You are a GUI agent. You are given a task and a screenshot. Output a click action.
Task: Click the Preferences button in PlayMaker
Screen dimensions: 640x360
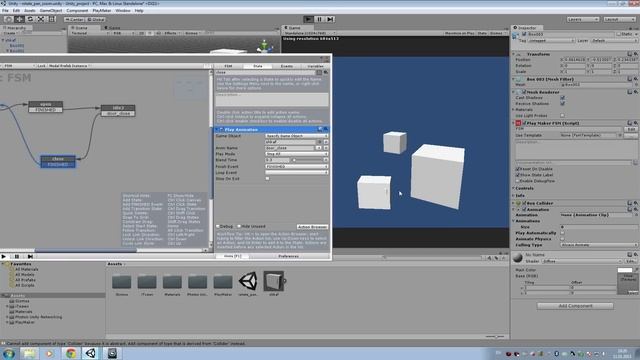pos(289,256)
